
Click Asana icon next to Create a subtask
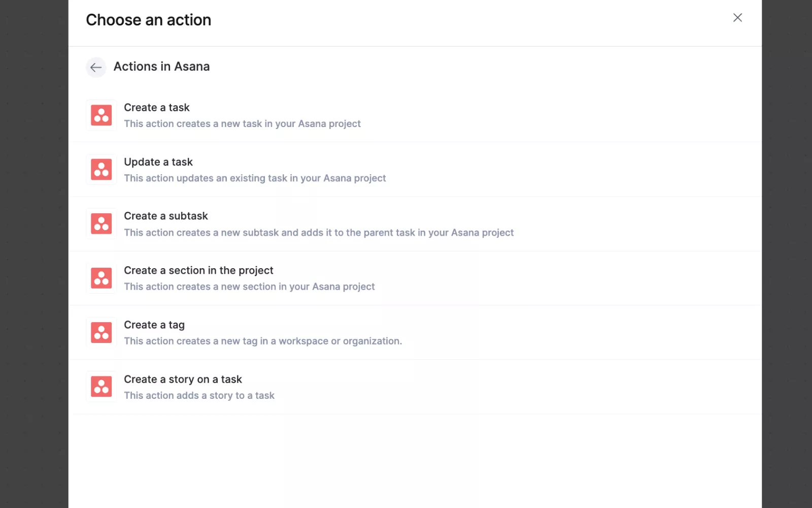click(x=101, y=224)
